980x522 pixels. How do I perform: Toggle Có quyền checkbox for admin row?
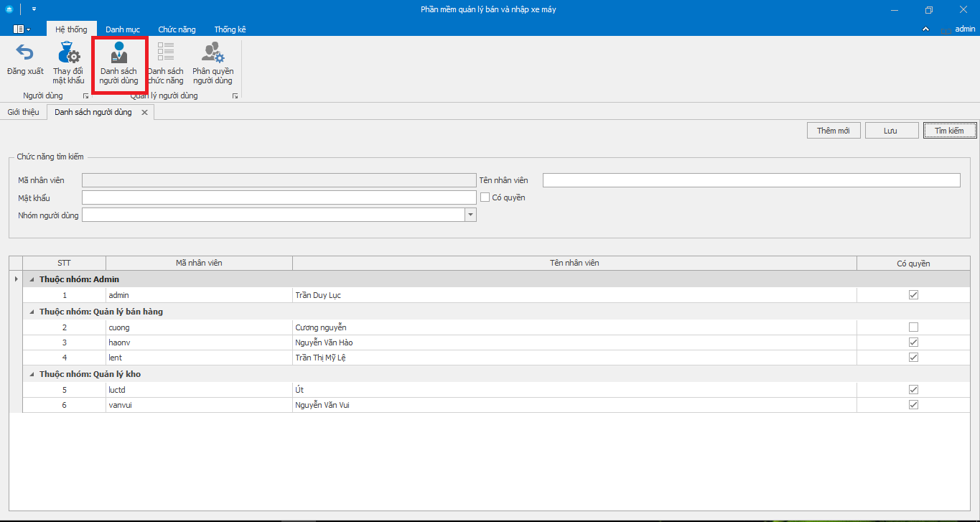pyautogui.click(x=913, y=295)
